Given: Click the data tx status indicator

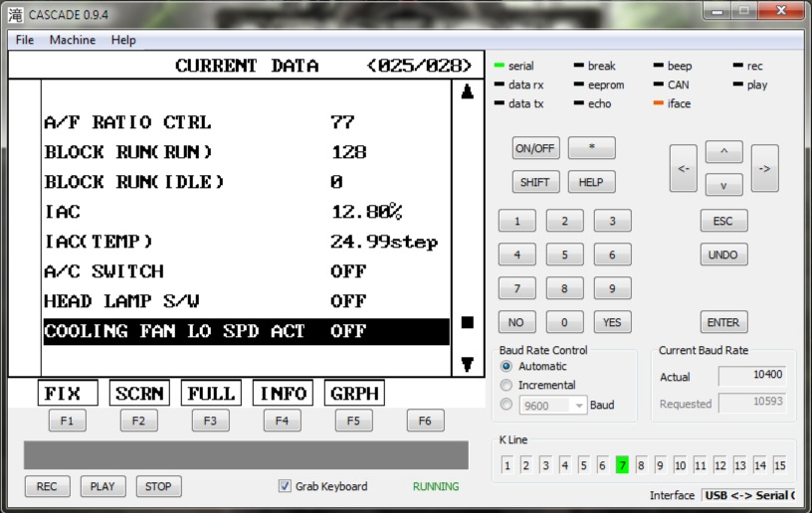Looking at the screenshot, I should pyautogui.click(x=500, y=103).
